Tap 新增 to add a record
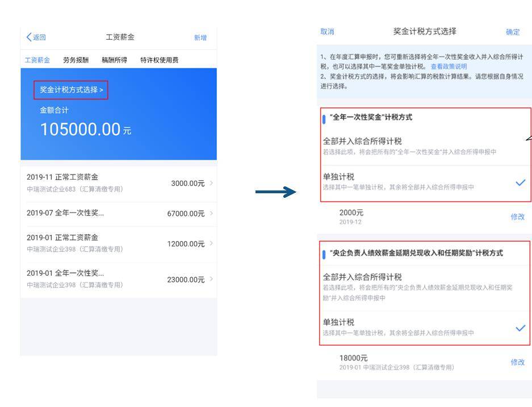 point(200,36)
